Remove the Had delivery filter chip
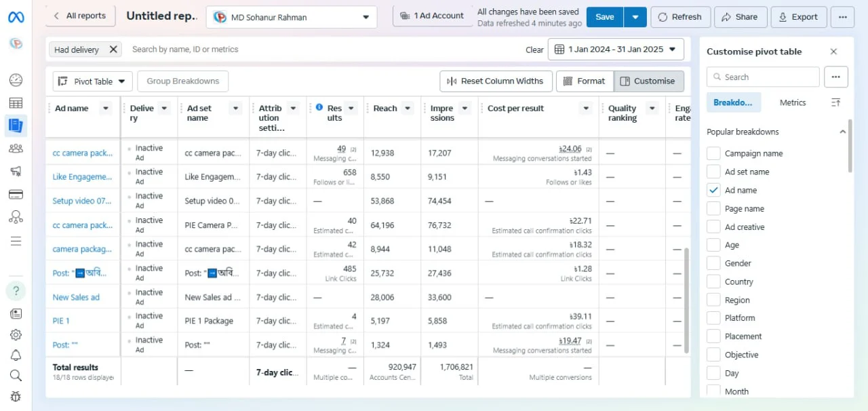The height and width of the screenshot is (411, 868). coord(113,50)
